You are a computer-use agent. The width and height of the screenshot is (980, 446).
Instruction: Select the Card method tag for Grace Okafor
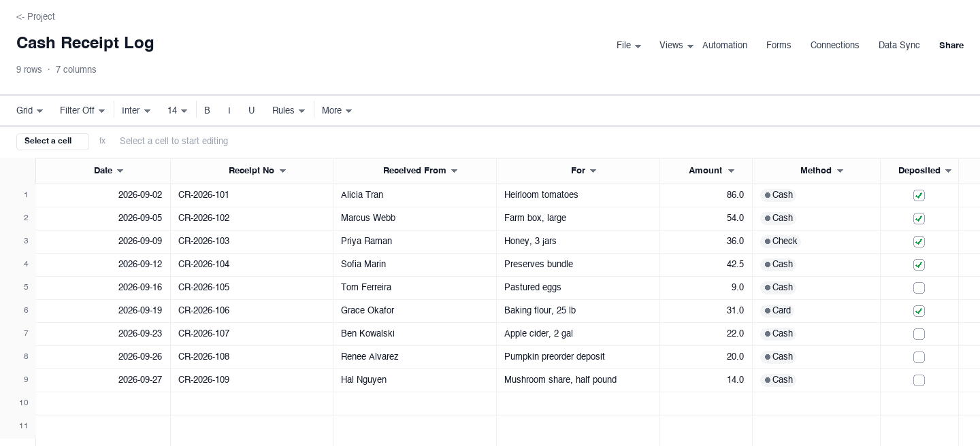[x=777, y=311]
